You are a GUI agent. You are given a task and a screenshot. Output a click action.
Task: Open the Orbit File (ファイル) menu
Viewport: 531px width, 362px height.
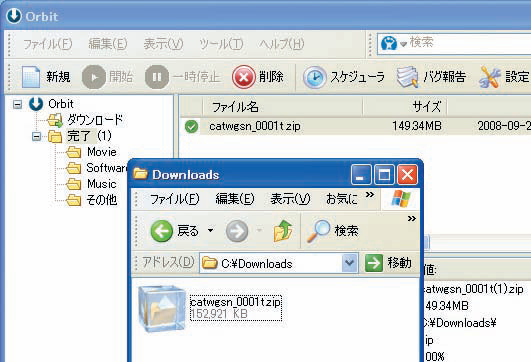point(48,44)
